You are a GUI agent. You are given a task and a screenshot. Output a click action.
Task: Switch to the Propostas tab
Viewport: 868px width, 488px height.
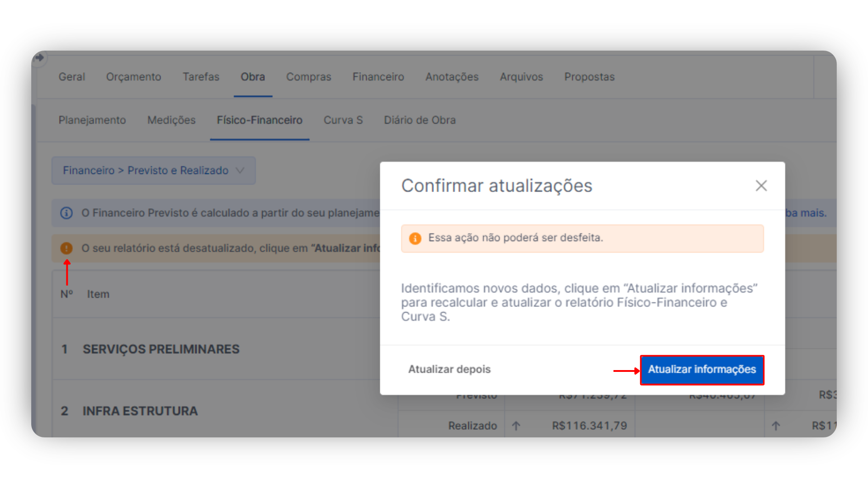[x=589, y=77]
